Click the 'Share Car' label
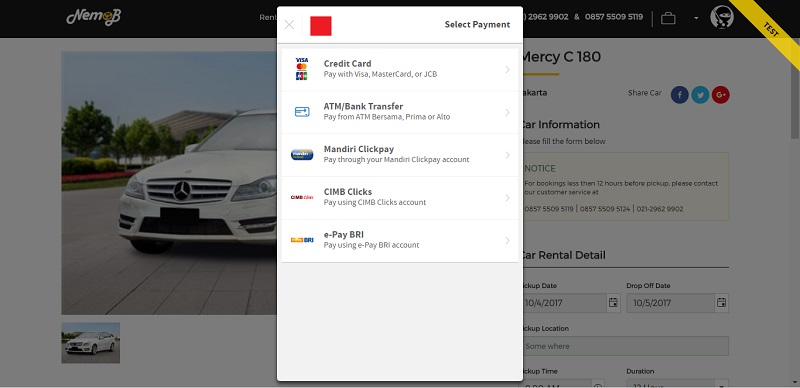Viewport: 800px width, 388px height. click(x=644, y=93)
